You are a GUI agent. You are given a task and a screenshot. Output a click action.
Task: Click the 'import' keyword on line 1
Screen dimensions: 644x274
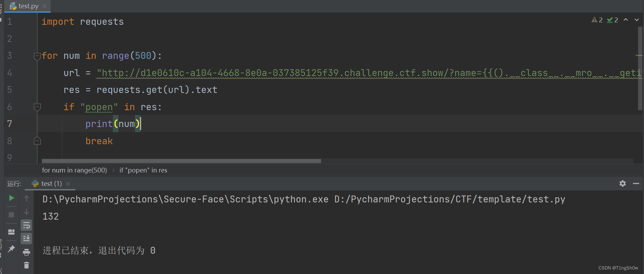click(x=58, y=22)
